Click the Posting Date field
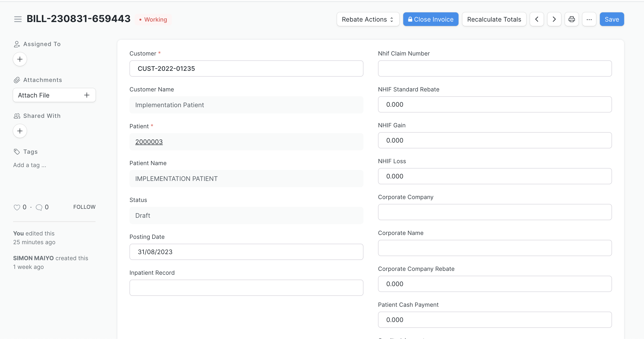Viewport: 644px width, 339px height. coord(246,252)
